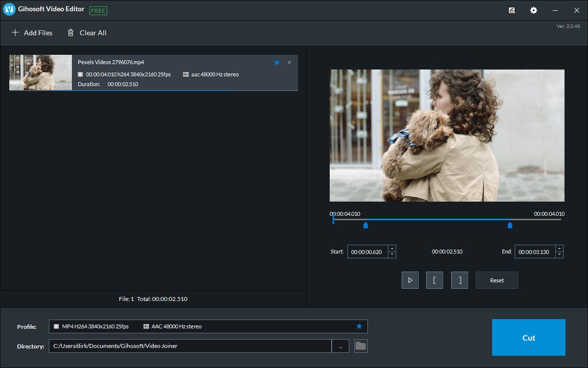This screenshot has height=368, width=588.
Task: Open the feedback edit icon in title bar
Action: [512, 10]
